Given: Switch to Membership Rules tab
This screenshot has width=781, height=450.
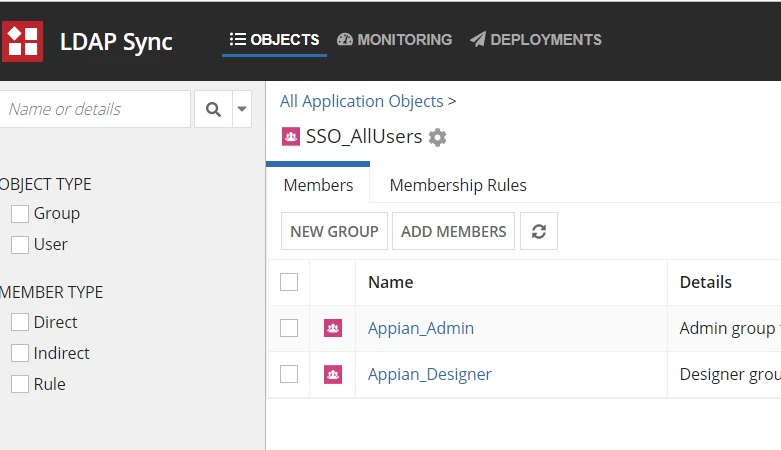Looking at the screenshot, I should tap(458, 185).
